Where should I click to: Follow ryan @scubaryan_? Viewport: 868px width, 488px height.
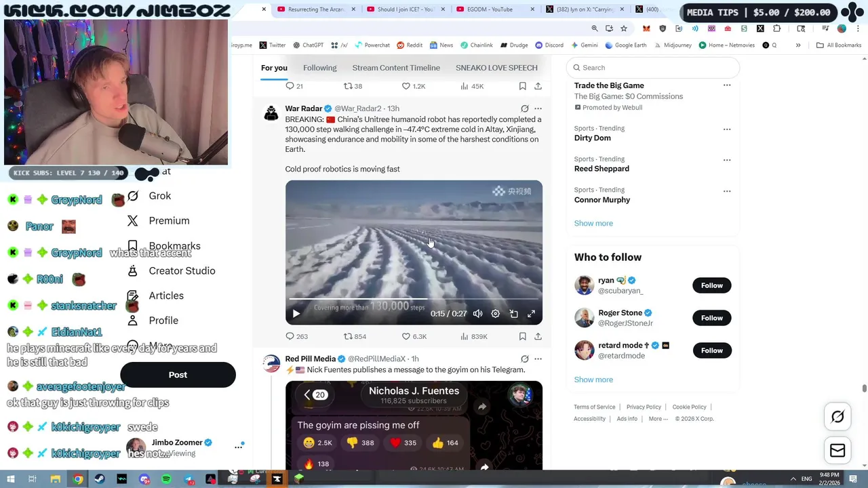coord(711,285)
